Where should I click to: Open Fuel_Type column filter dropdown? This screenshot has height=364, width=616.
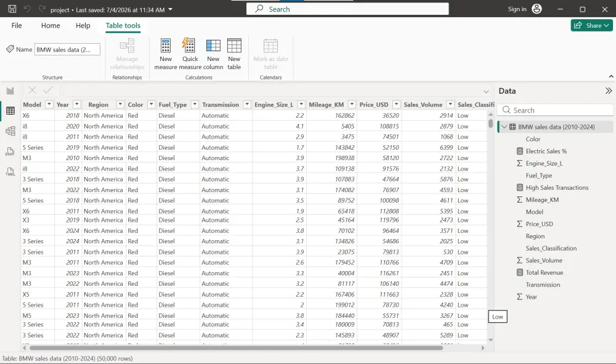(195, 105)
